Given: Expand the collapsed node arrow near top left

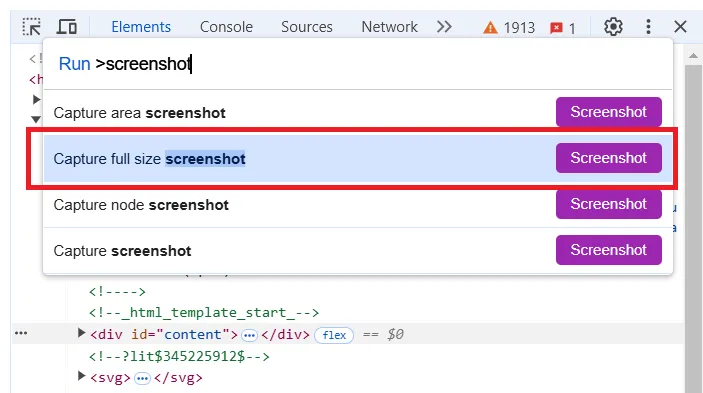Looking at the screenshot, I should (36, 99).
